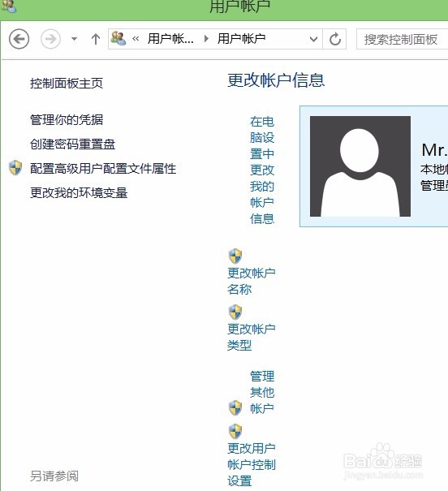This screenshot has width=448, height=491.
Task: Open 更改帐户类型 link
Action: coord(252,337)
